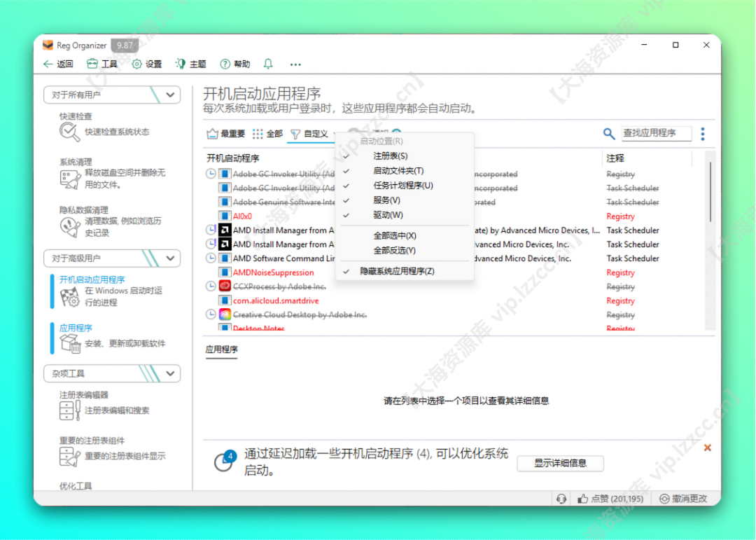Viewport: 756px width, 540px height.
Task: Click the Creative Cloud app icon
Action: point(225,314)
